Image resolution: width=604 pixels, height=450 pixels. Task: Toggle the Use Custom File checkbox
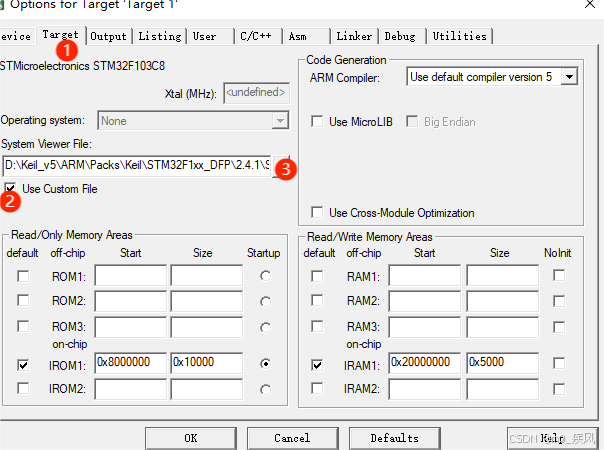(10, 188)
